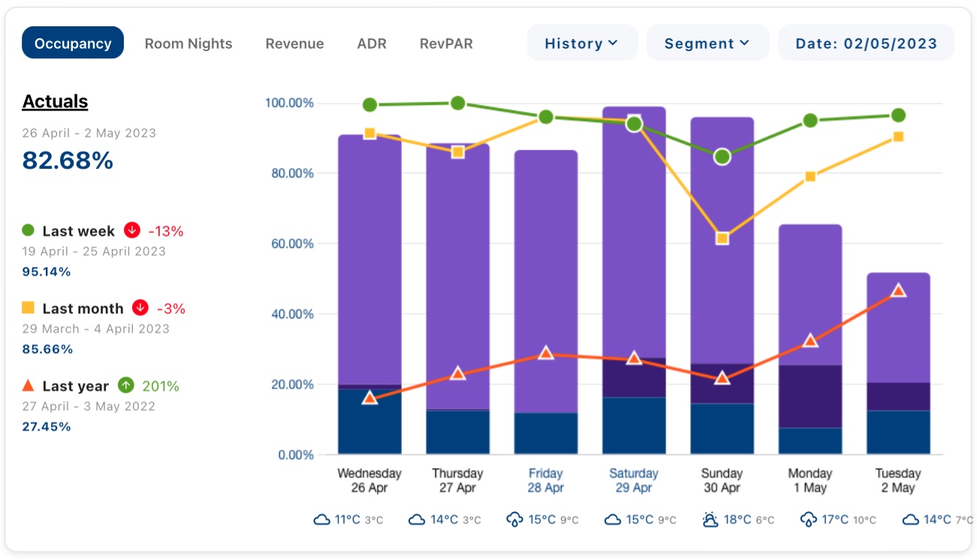Select the yellow square marker on Sunday

pos(722,238)
